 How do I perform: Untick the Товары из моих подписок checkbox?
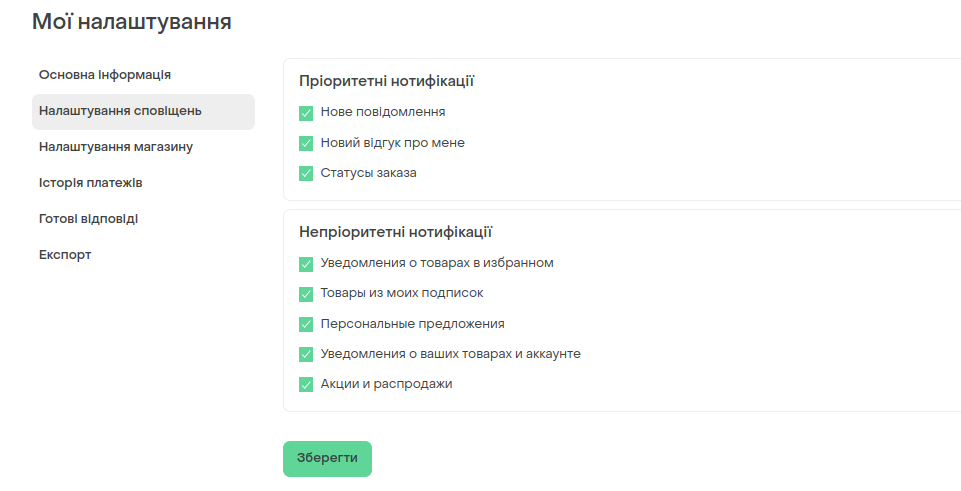click(x=306, y=294)
